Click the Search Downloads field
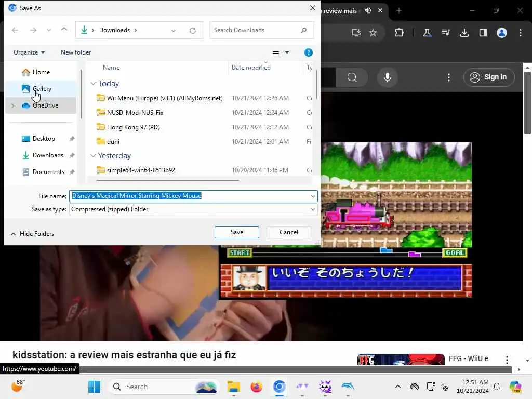Viewport: 532px width, 399px height. point(262,30)
